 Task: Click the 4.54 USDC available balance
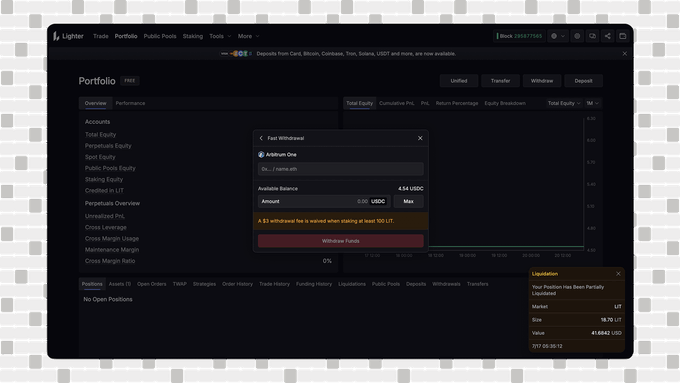pyautogui.click(x=411, y=189)
